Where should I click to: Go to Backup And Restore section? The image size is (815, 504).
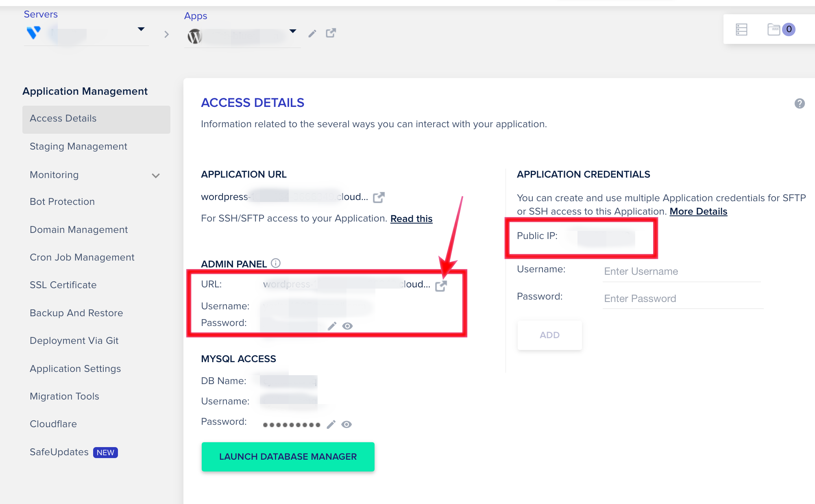point(76,313)
